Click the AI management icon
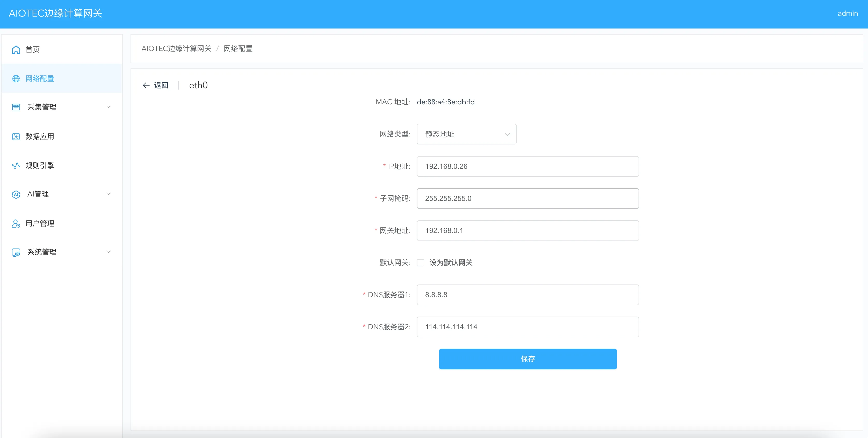 click(x=16, y=194)
